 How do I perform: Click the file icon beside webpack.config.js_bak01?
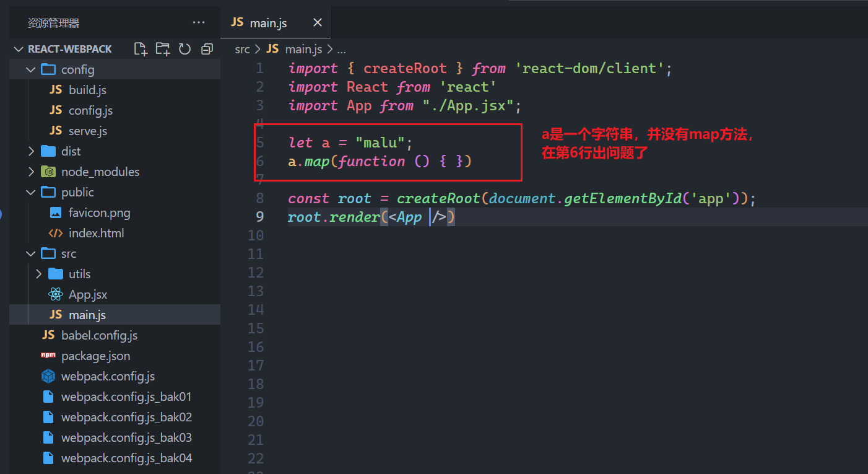pyautogui.click(x=48, y=397)
